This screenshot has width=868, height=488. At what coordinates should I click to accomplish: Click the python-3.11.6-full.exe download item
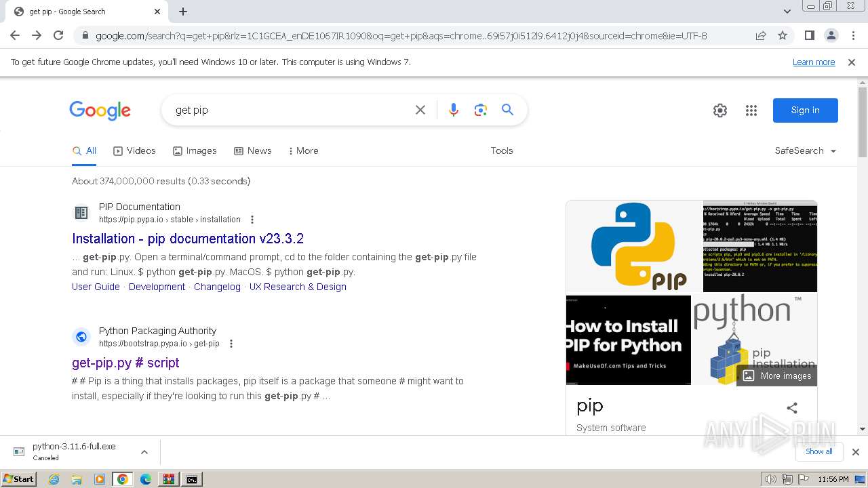(x=73, y=451)
